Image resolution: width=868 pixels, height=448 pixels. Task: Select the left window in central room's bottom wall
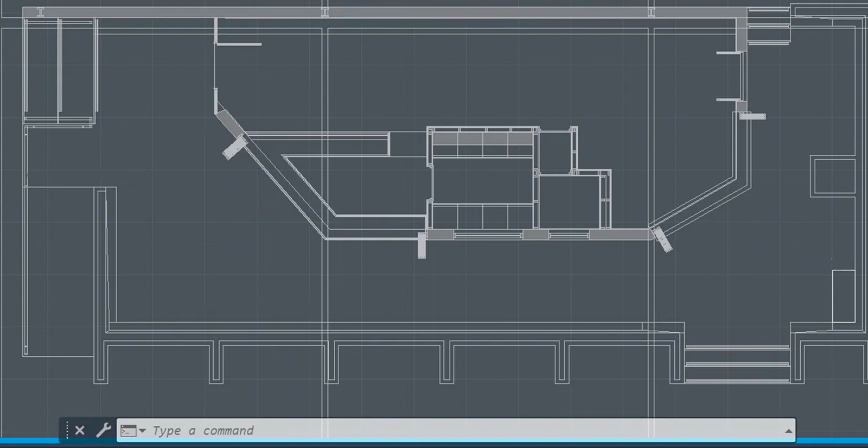(488, 235)
